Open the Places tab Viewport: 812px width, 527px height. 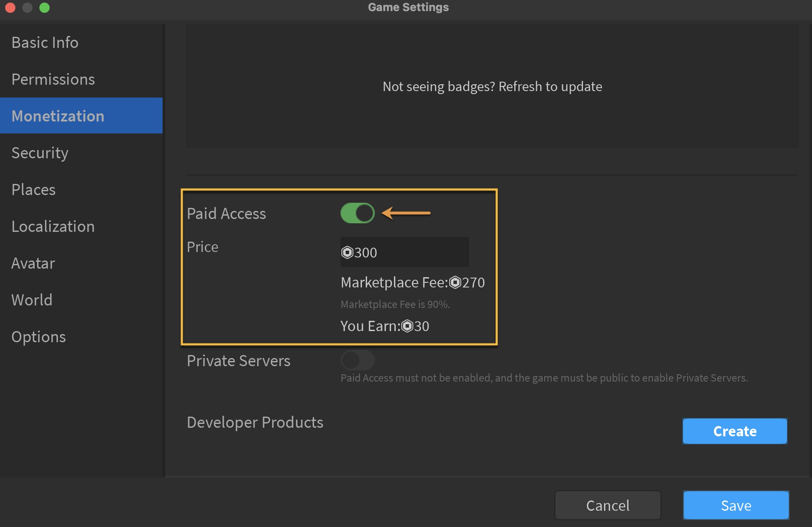33,190
